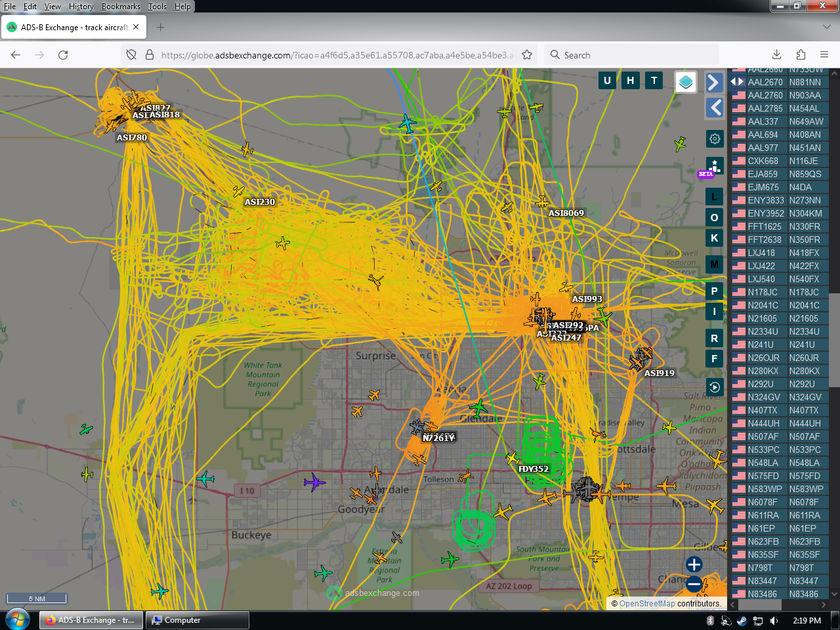Toggle the O button on the map

click(x=715, y=217)
